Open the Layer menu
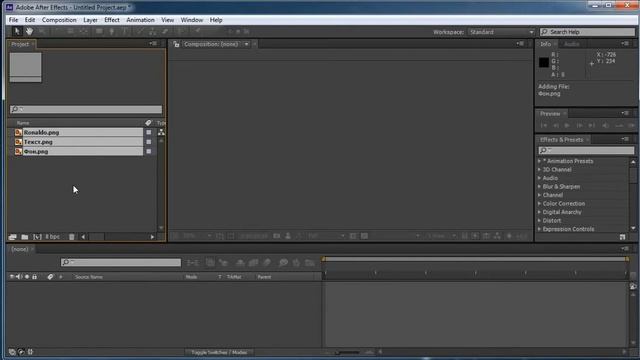 click(x=90, y=20)
